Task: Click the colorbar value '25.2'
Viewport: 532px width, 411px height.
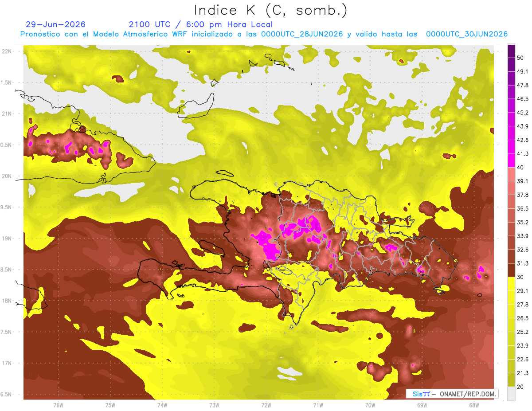Action: pyautogui.click(x=522, y=332)
